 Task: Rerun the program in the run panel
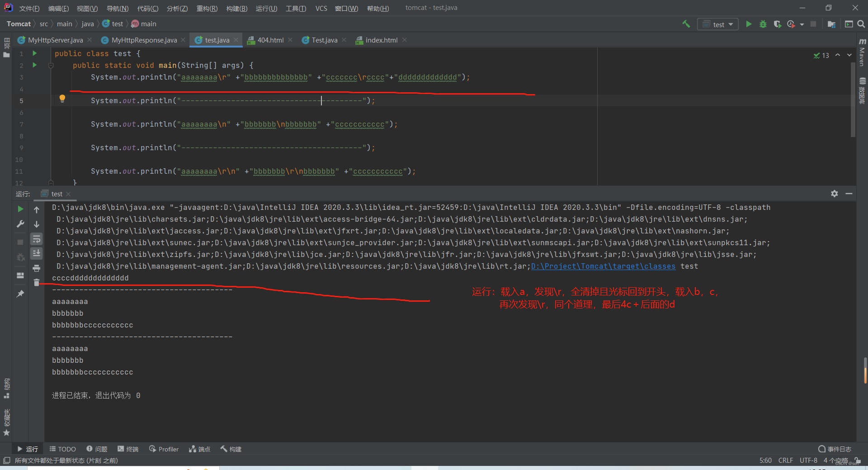click(x=20, y=209)
